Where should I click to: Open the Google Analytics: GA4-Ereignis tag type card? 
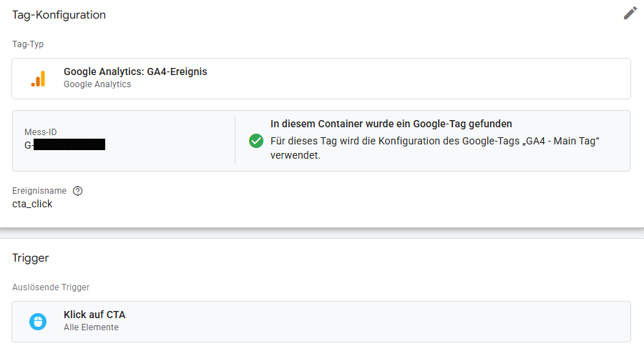tap(321, 79)
